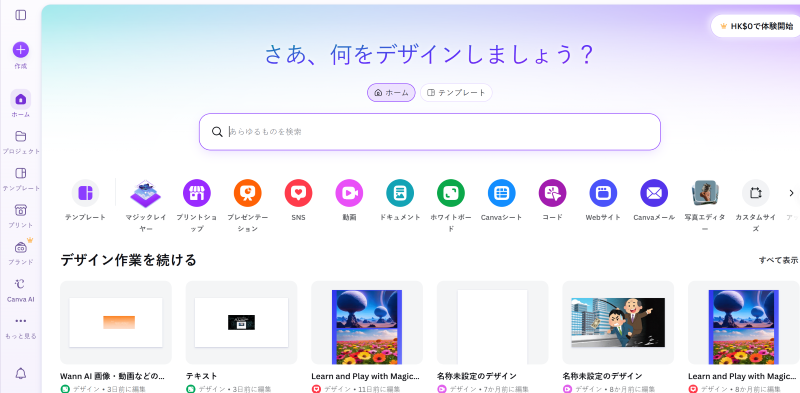800x393 pixels.
Task: Open コード shortcut icon
Action: [553, 193]
